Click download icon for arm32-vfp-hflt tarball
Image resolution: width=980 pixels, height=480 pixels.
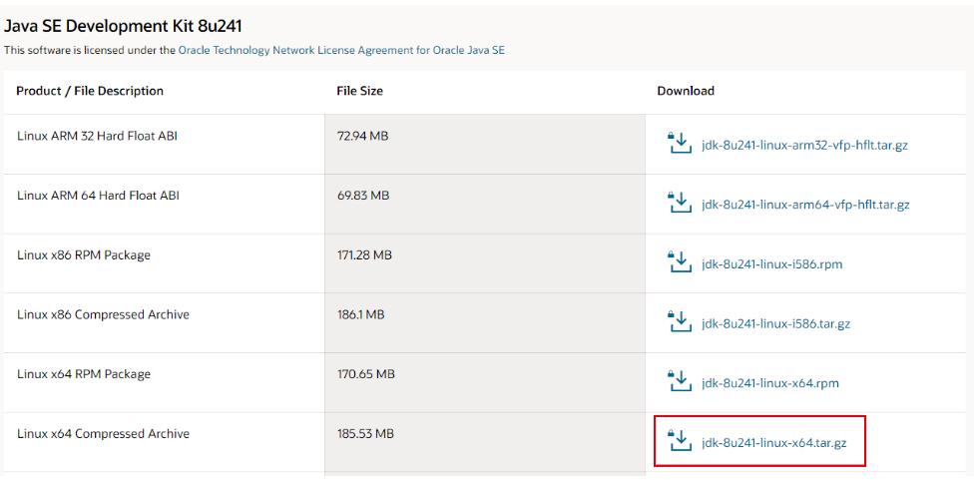coord(680,143)
